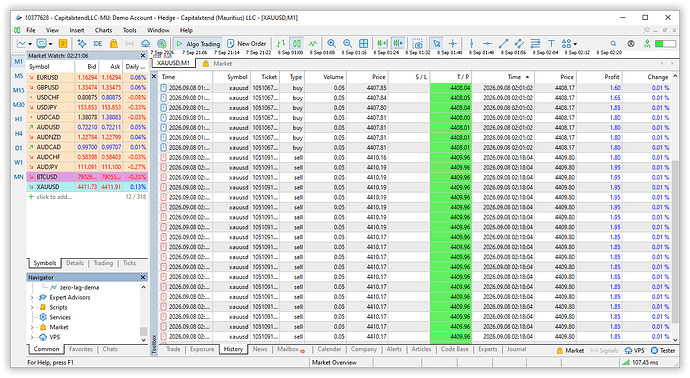Click the yellow shopping bag Market icon in toolbar
Viewport: 690px width, 378px height.
114,44
